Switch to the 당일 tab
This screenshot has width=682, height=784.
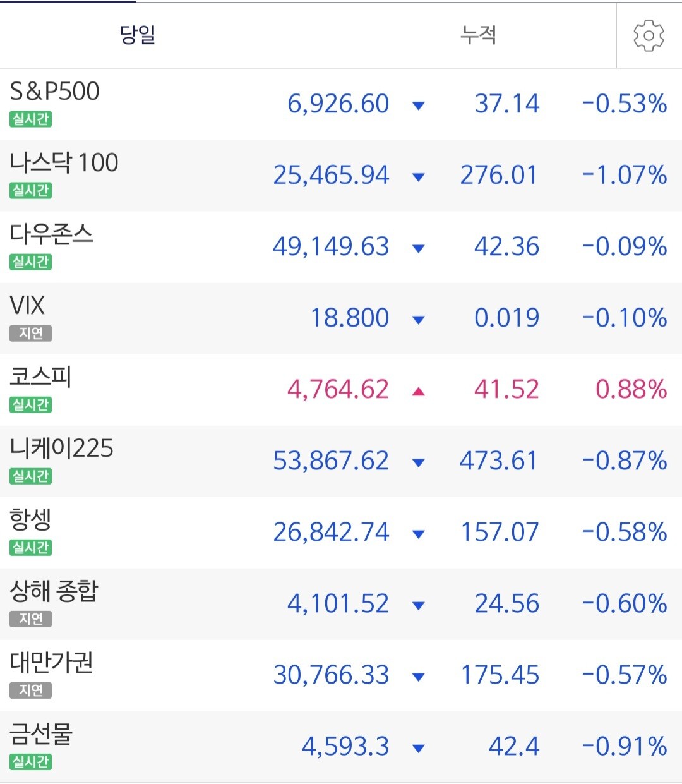(138, 35)
